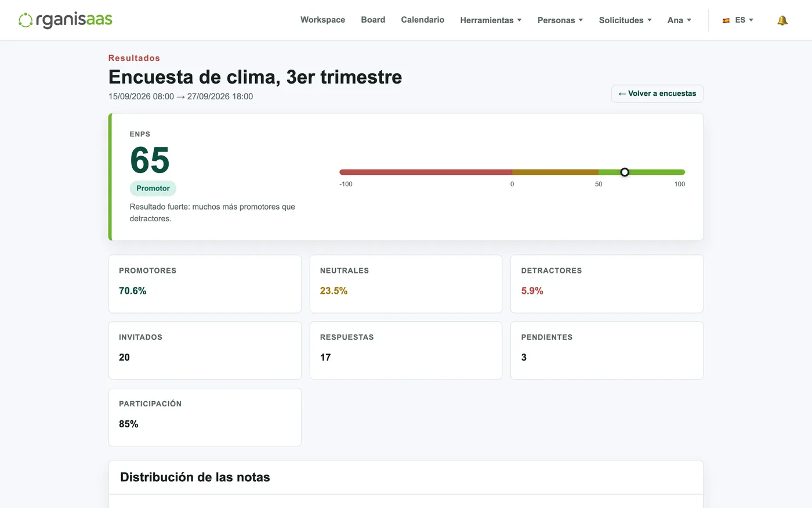Open the Workspace menu item
Screen dimensions: 812x508
[322, 20]
